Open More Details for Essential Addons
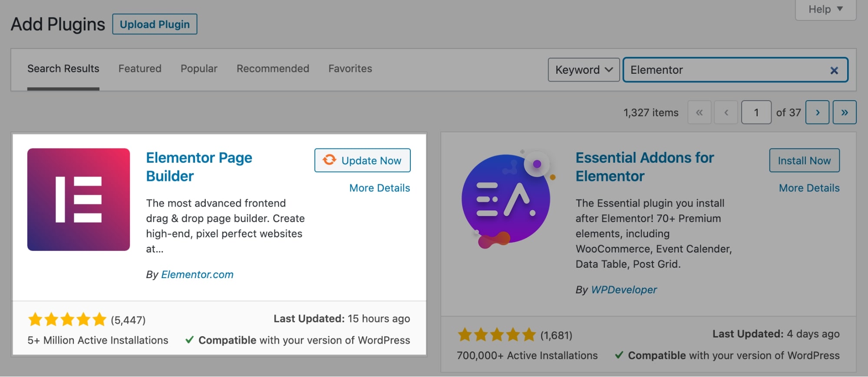The height and width of the screenshot is (377, 868). 809,188
